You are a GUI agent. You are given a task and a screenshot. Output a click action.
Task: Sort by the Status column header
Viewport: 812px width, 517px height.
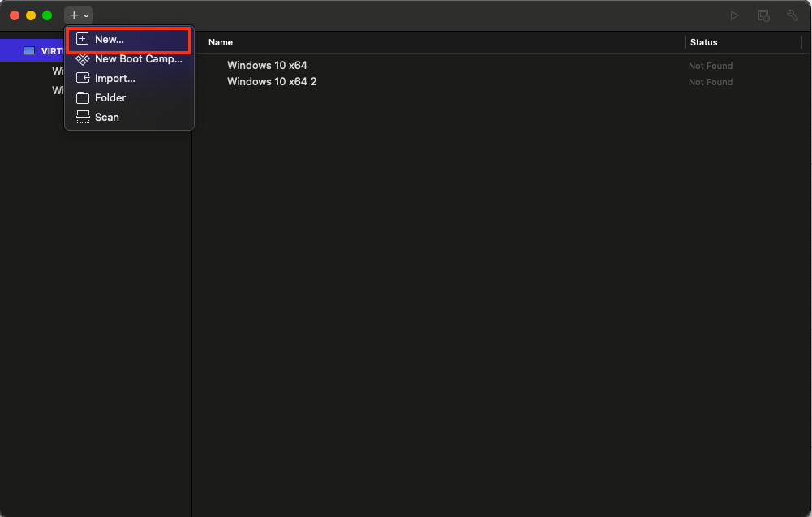pos(703,42)
